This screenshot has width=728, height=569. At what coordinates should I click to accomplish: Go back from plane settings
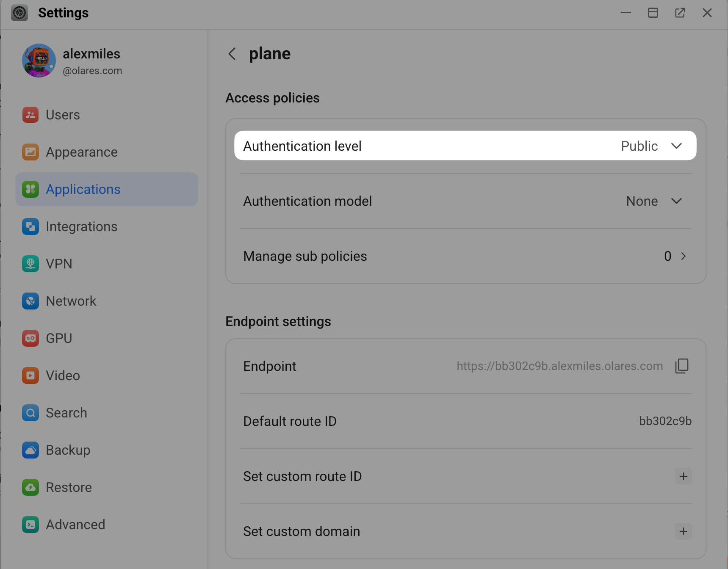232,54
